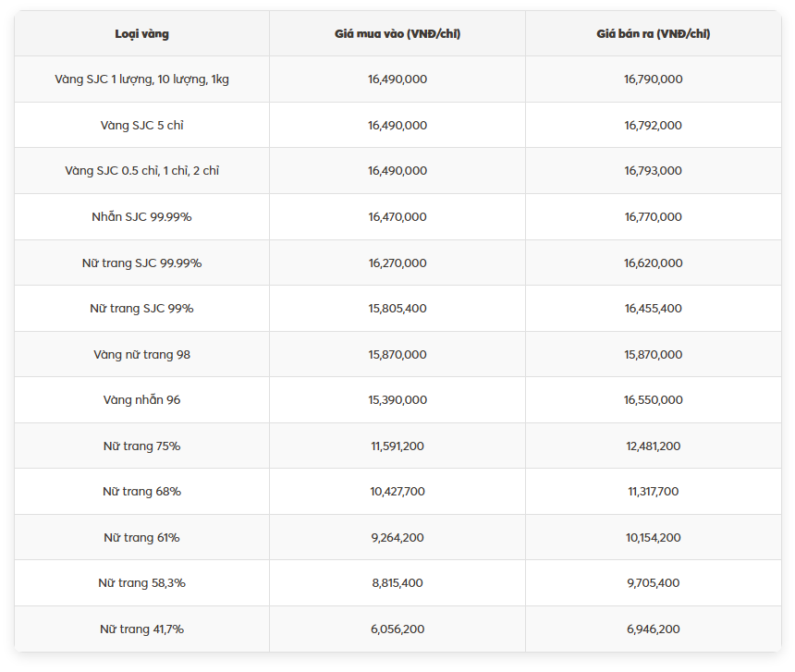The image size is (795, 672).
Task: Select the "Vàng SJC 1 lượng, 10 lượng, 1kg" cell
Action: tap(141, 79)
